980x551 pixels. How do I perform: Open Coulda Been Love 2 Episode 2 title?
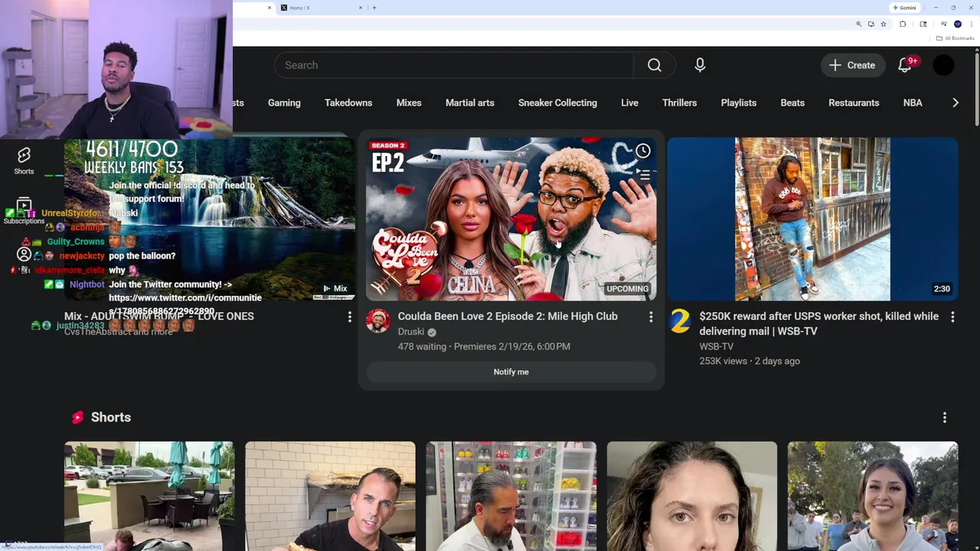(x=508, y=316)
